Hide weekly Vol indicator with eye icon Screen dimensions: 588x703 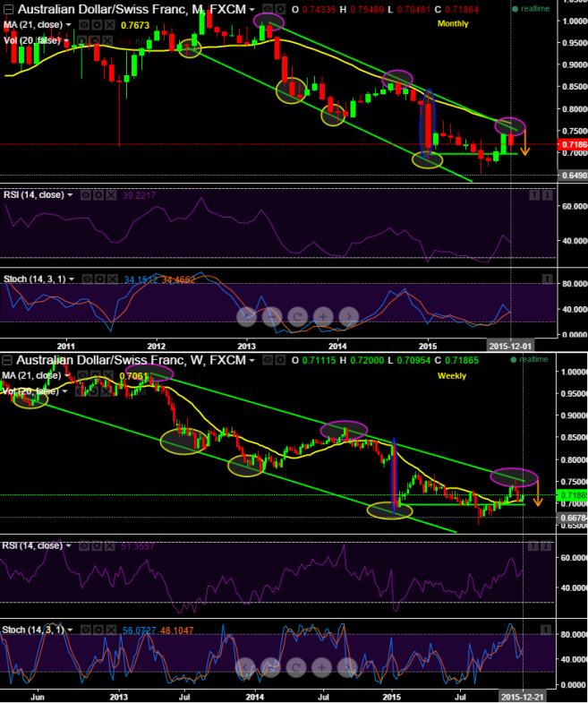coord(81,391)
